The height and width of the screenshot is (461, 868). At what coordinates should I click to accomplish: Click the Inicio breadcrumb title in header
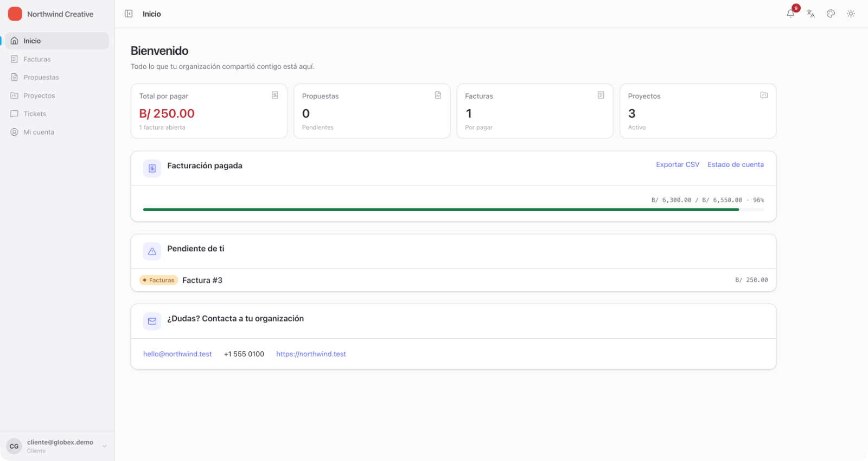click(x=152, y=14)
